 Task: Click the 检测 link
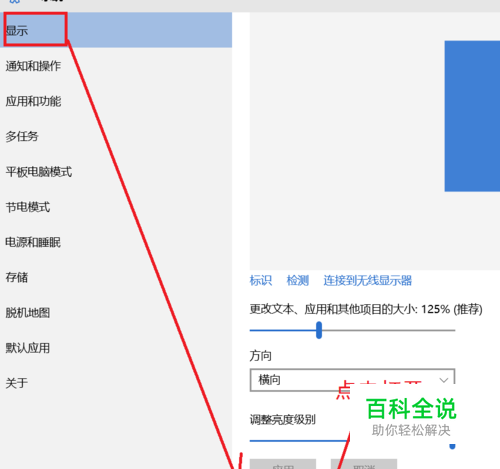click(x=298, y=280)
